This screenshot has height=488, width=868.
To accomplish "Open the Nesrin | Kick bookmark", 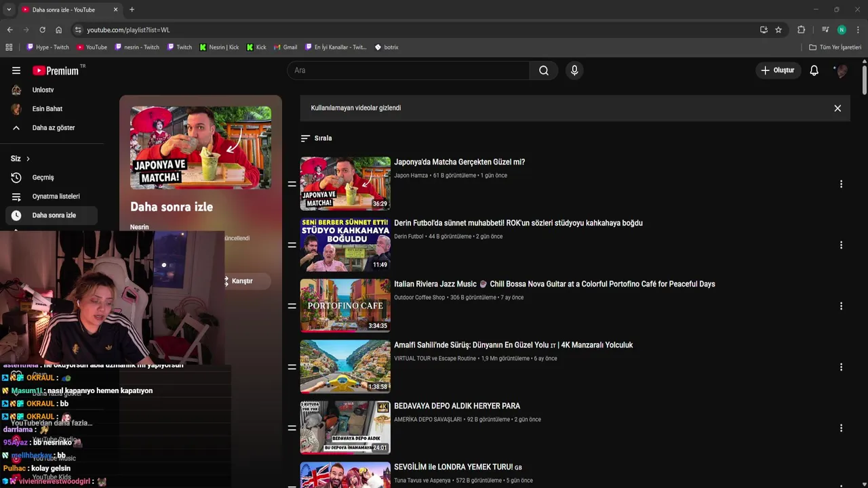I will pyautogui.click(x=219, y=47).
